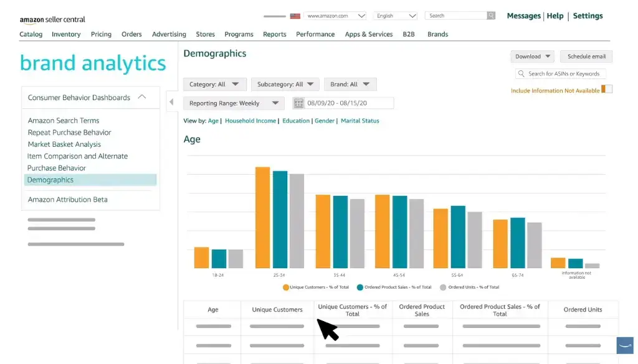638x364 pixels.
Task: Toggle Include Information Not Available switch
Action: point(607,89)
